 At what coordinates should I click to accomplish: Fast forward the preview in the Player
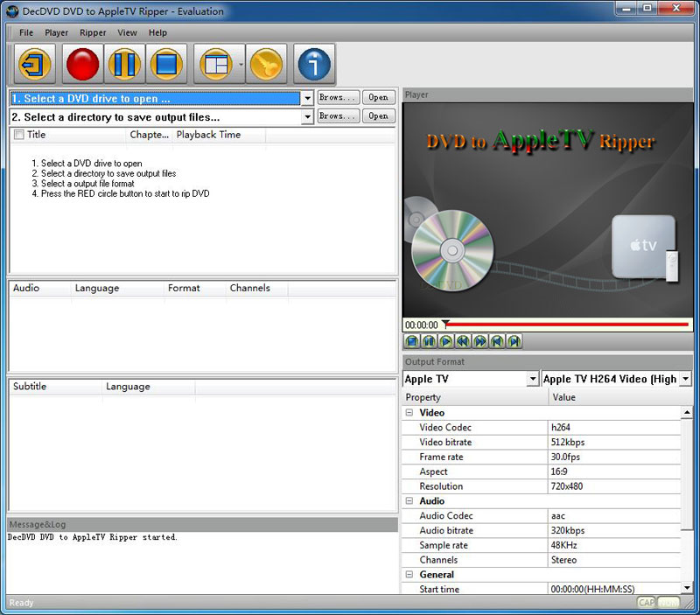pyautogui.click(x=479, y=342)
